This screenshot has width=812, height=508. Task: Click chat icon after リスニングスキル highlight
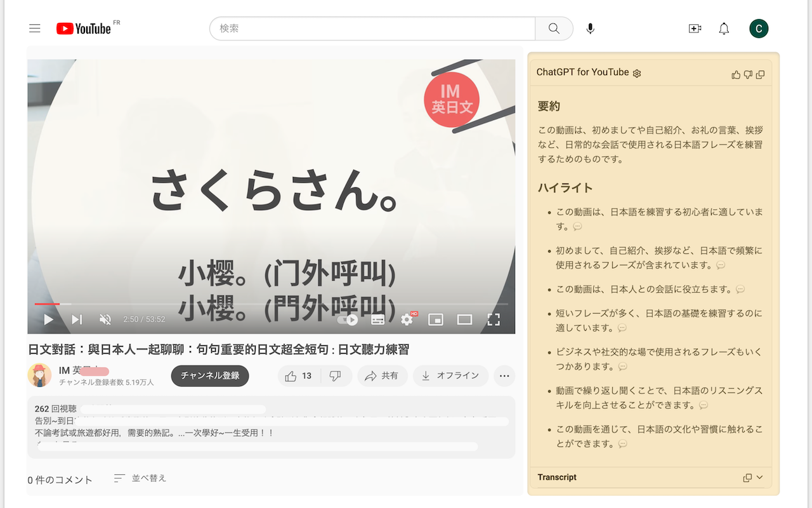tap(704, 405)
